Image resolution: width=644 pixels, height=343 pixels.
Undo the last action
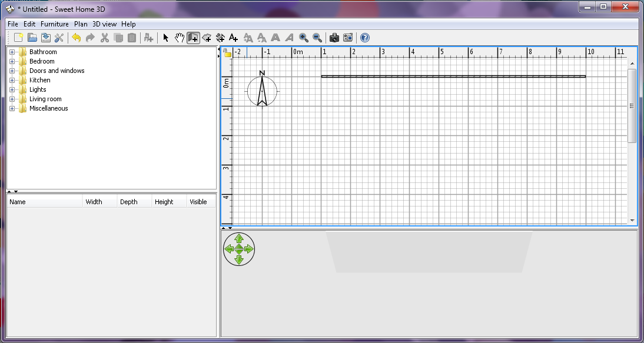click(x=77, y=38)
